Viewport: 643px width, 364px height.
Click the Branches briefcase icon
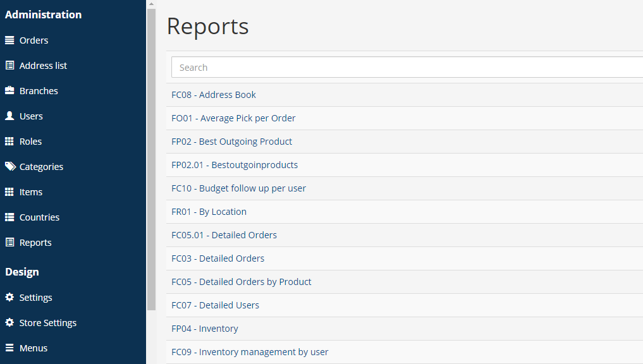pyautogui.click(x=9, y=90)
